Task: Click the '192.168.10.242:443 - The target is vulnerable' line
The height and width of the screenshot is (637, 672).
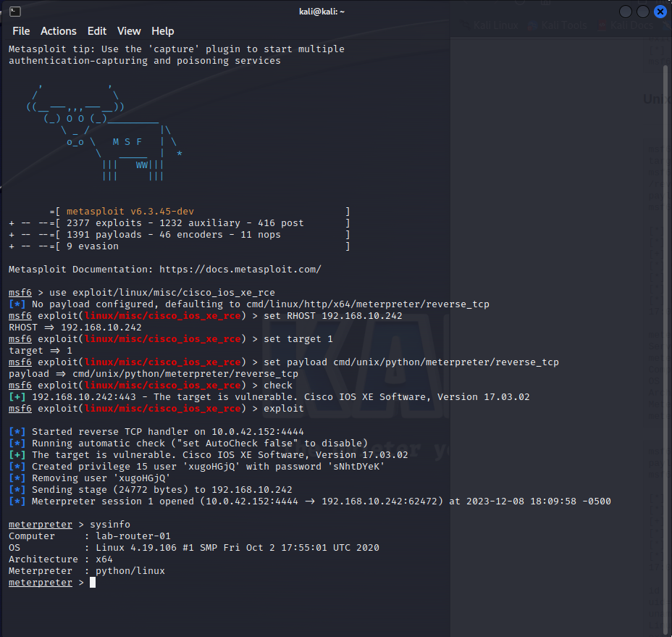Action: coord(269,397)
